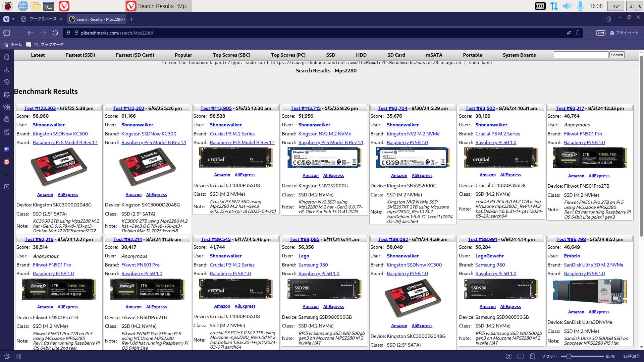This screenshot has width=644, height=362.
Task: Click the SanDisk Ultra SSD image in Test #86,798
Action: click(590, 291)
